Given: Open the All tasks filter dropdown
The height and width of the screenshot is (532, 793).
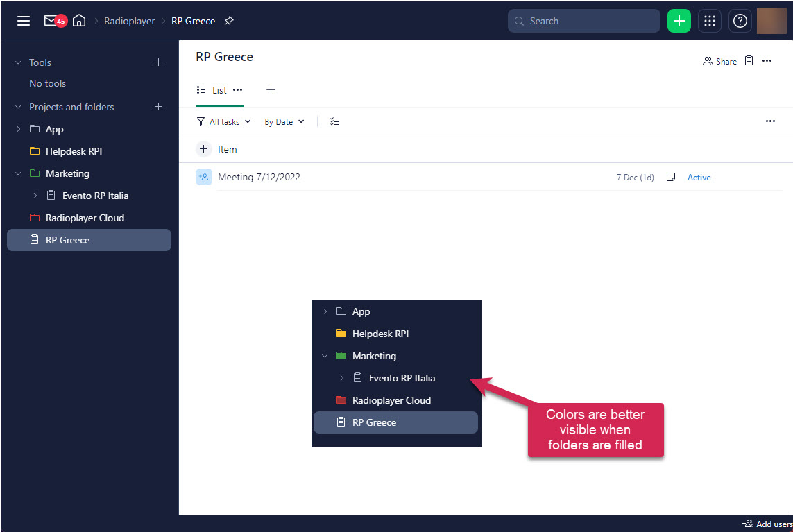Looking at the screenshot, I should pos(224,121).
